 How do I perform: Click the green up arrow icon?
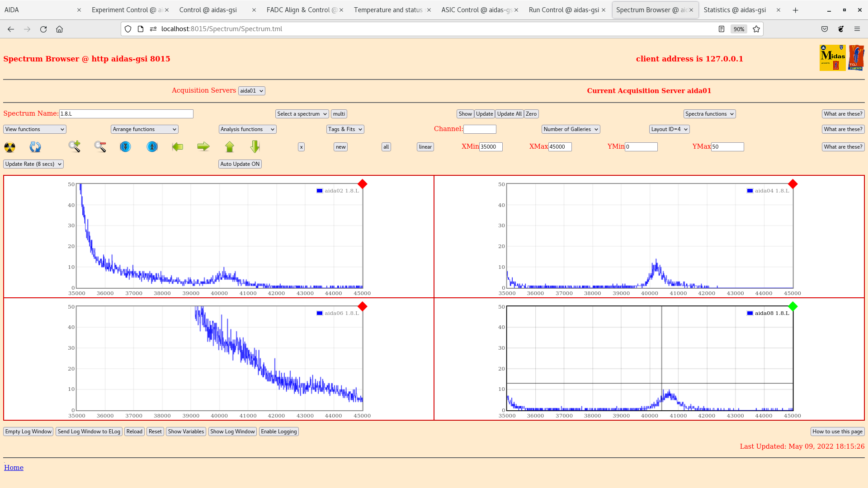click(230, 146)
